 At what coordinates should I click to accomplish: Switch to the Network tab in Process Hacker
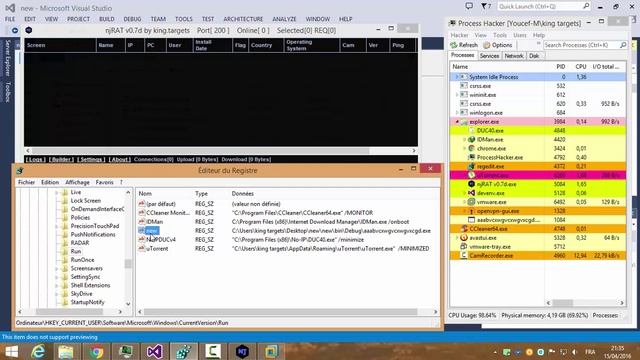[514, 56]
